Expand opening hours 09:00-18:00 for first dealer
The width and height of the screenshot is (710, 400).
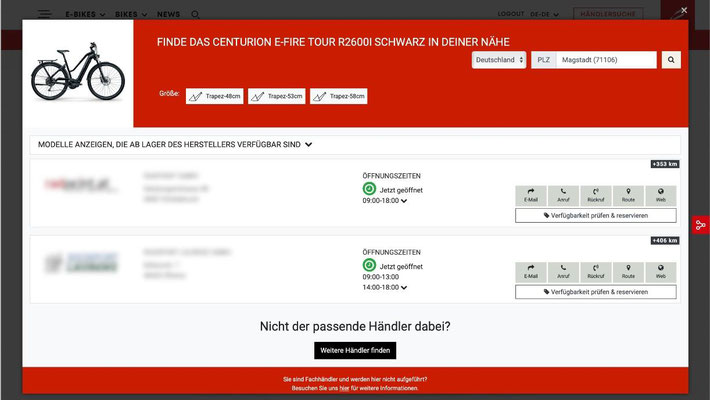(384, 201)
